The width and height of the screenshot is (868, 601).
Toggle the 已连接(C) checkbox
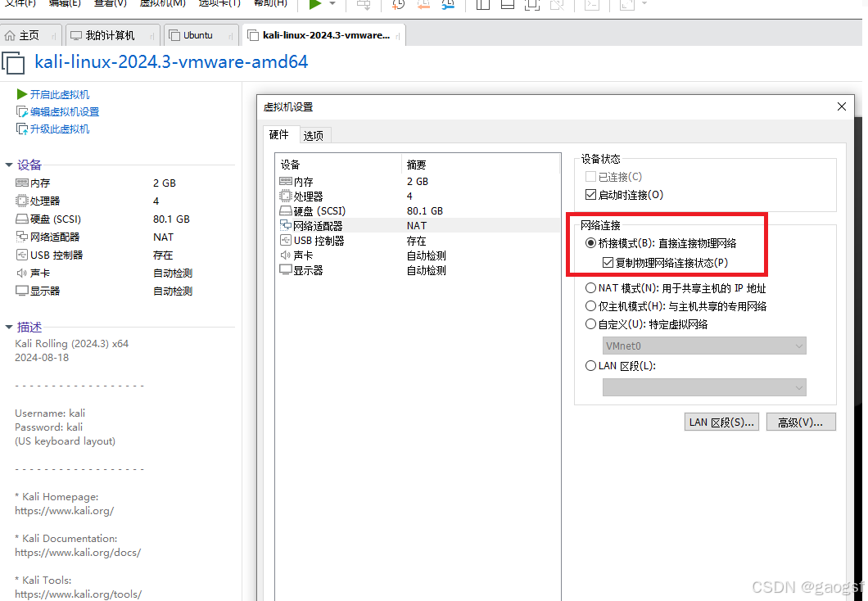pos(590,177)
